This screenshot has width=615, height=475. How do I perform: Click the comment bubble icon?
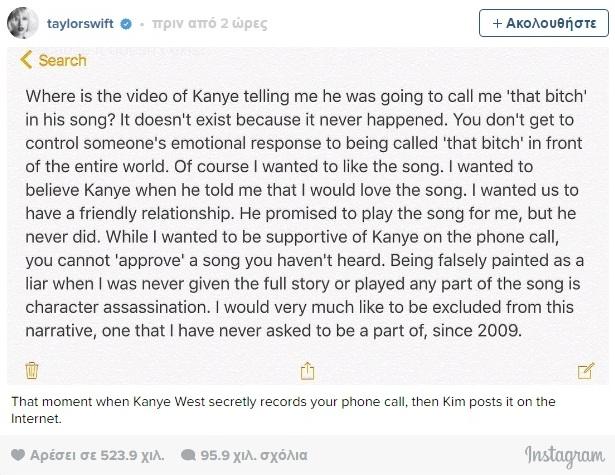[189, 453]
